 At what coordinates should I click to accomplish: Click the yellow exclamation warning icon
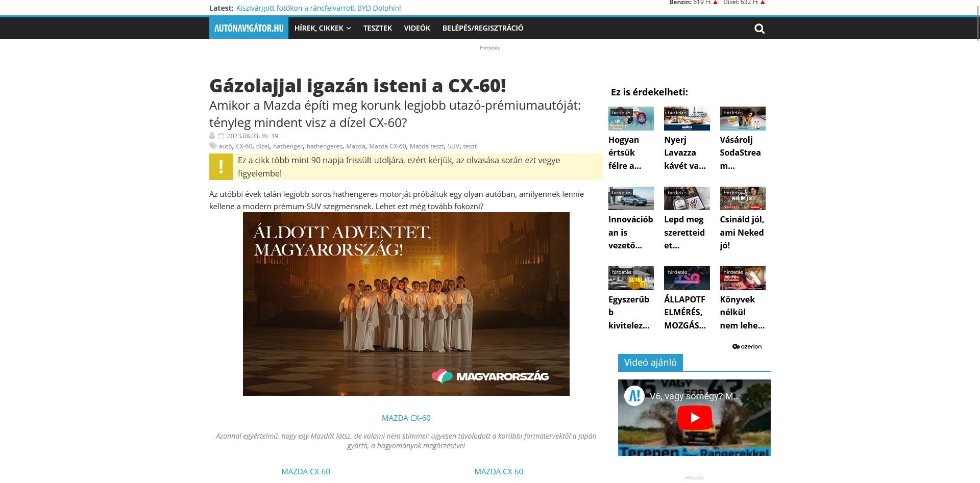[x=221, y=167]
